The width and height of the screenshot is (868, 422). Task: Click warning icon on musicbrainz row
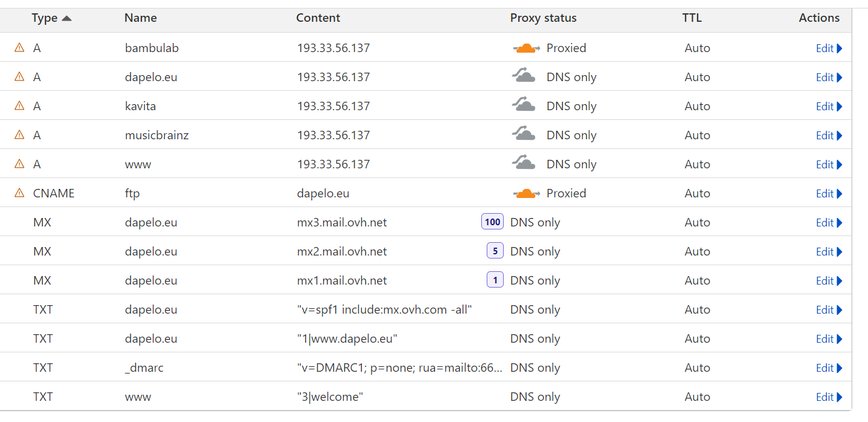19,135
